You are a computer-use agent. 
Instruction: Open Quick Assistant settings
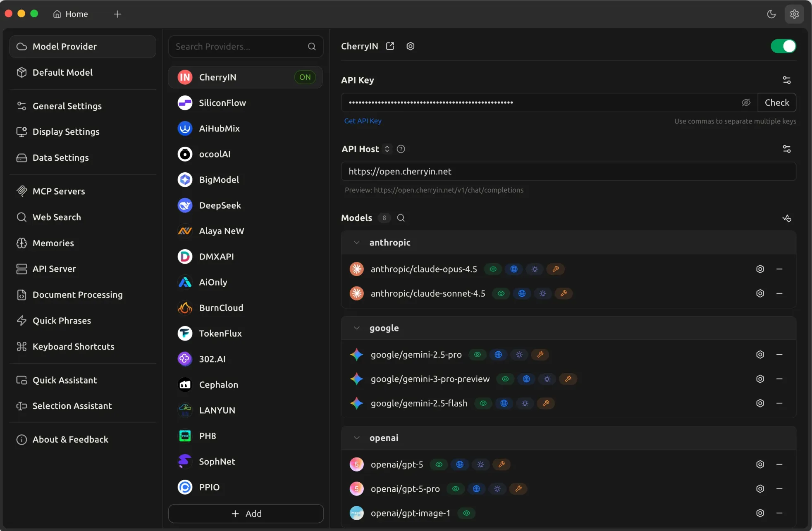[x=83, y=381]
